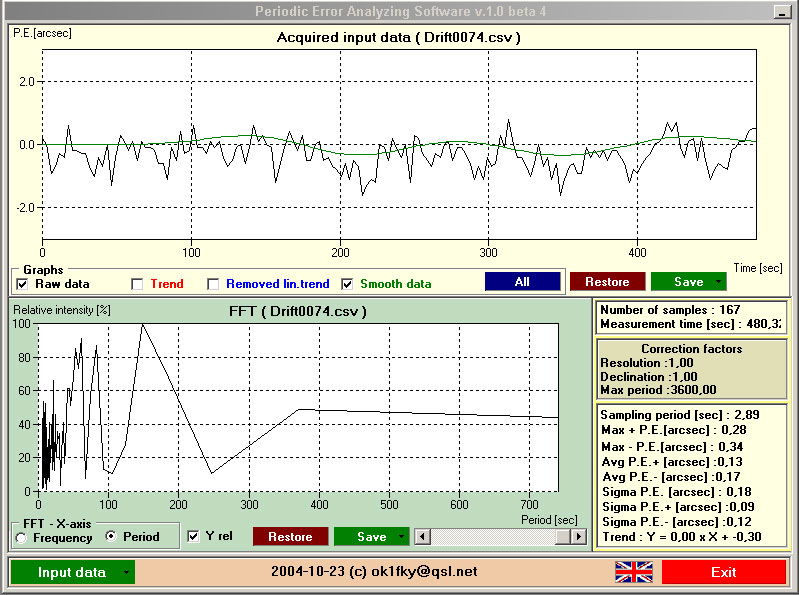799x595 pixels.
Task: Click the '2004-10-23 (c) ok1fky@qsl.net' text
Action: (374, 572)
